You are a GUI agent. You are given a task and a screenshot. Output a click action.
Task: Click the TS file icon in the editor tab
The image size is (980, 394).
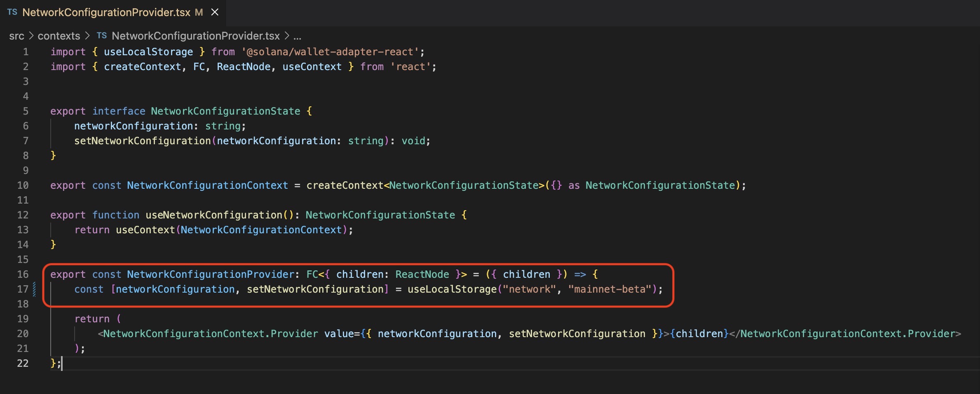[x=12, y=12]
